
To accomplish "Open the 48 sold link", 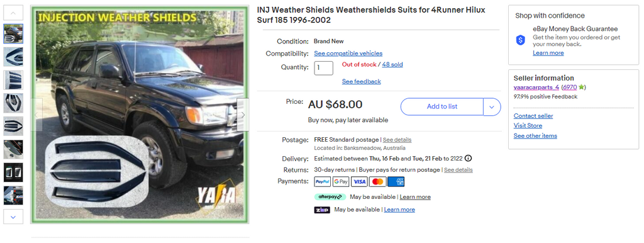I will [x=392, y=65].
